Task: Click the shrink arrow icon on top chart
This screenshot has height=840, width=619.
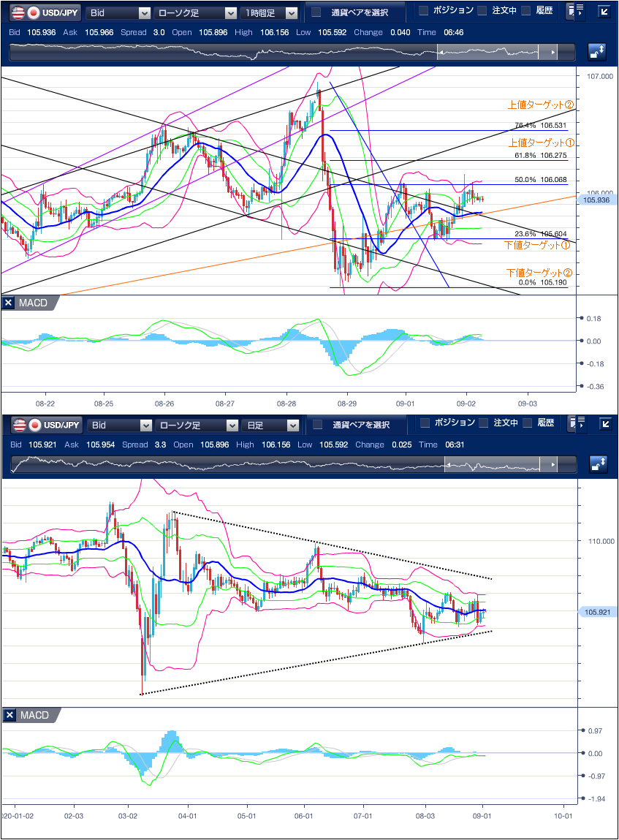Action: tap(604, 12)
